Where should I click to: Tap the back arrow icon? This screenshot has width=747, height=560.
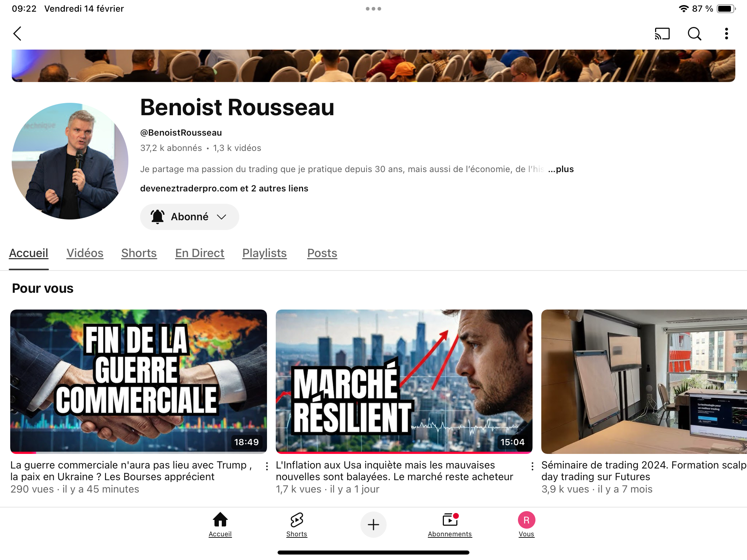[18, 34]
